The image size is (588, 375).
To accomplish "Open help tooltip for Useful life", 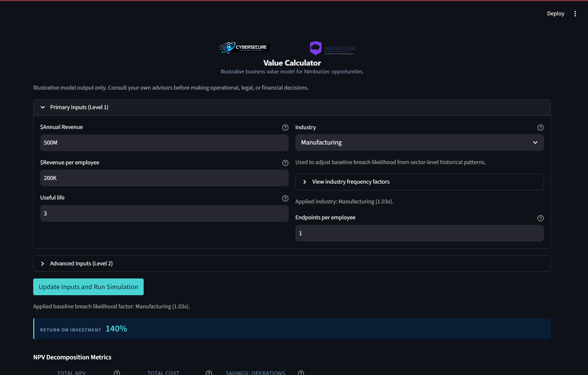I will (285, 198).
